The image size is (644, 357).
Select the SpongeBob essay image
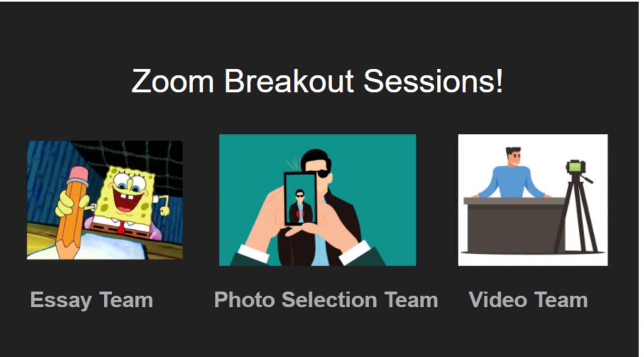coord(105,200)
